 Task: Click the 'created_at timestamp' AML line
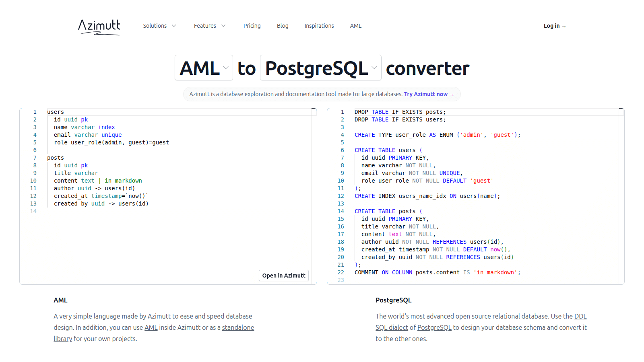pyautogui.click(x=101, y=196)
